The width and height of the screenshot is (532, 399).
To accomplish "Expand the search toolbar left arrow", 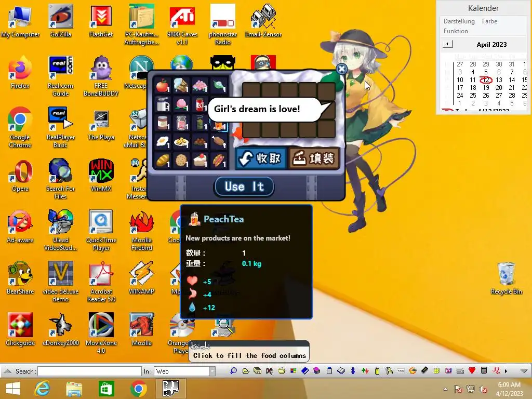I will [x=8, y=371].
